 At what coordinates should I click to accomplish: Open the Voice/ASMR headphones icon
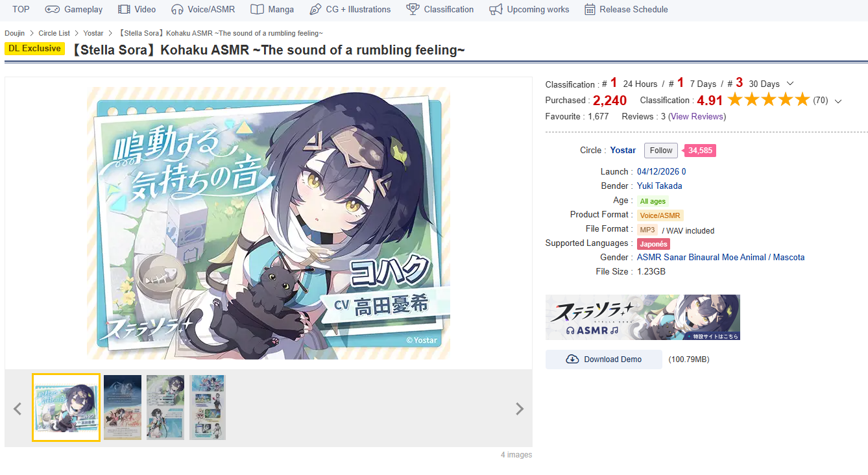click(x=177, y=9)
